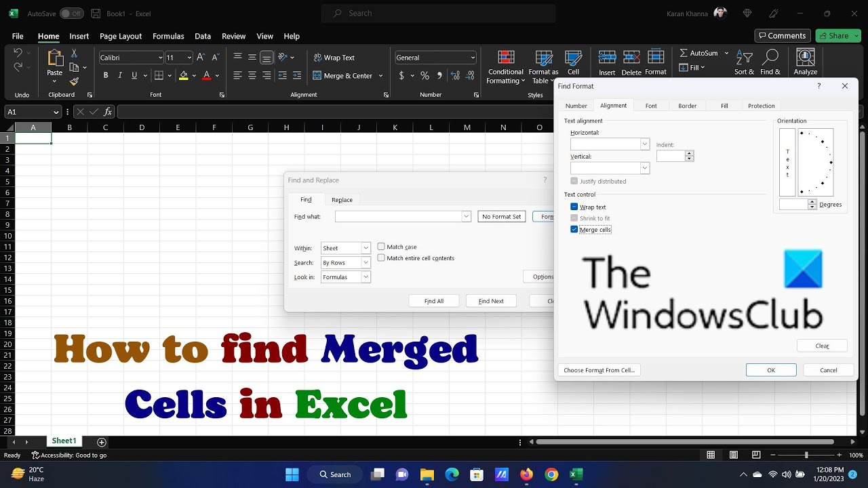This screenshot has height=488, width=868.
Task: Enable the Match case checkbox
Action: click(381, 247)
